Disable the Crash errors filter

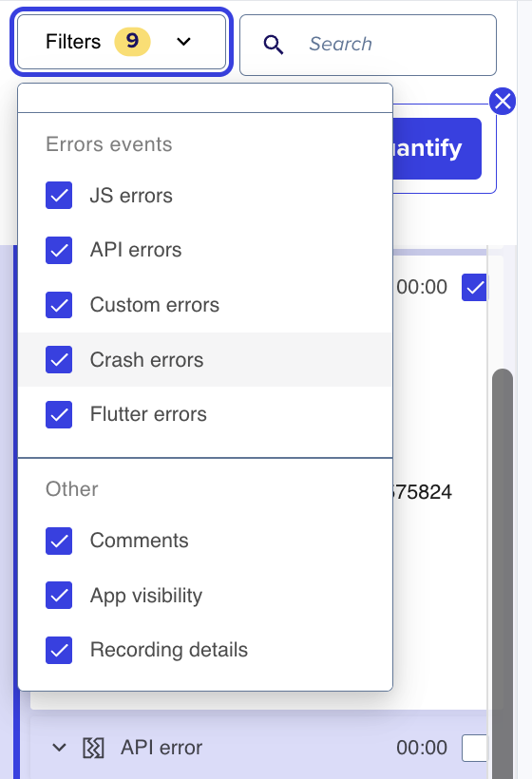click(59, 359)
